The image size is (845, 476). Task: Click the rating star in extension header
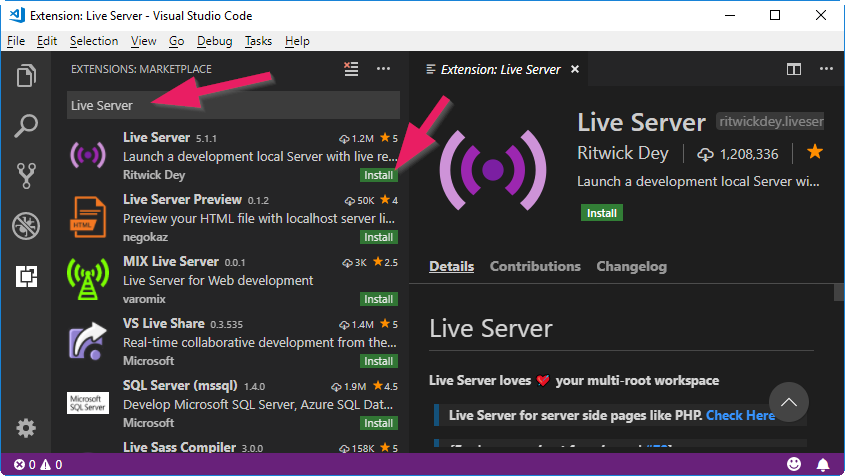pos(815,152)
